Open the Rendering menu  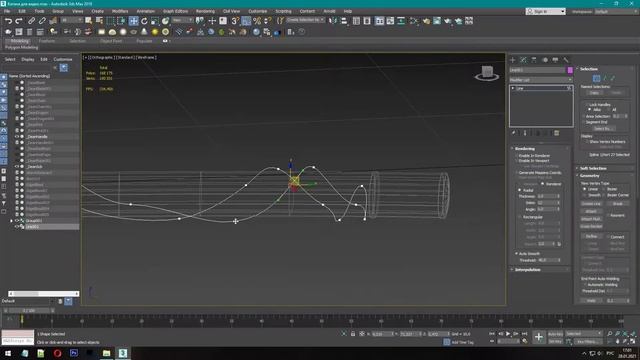point(205,11)
